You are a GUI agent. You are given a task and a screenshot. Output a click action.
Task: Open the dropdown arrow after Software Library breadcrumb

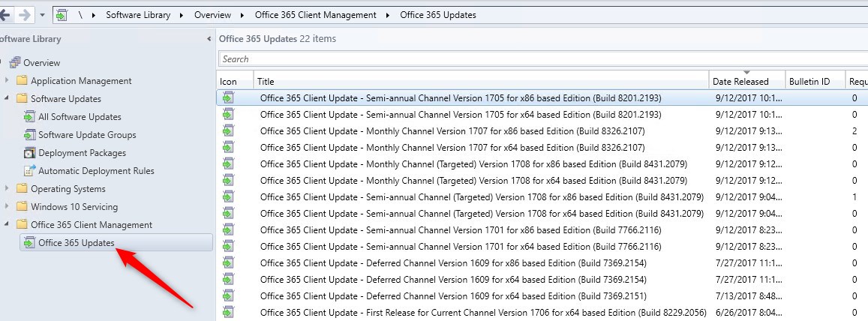[182, 15]
